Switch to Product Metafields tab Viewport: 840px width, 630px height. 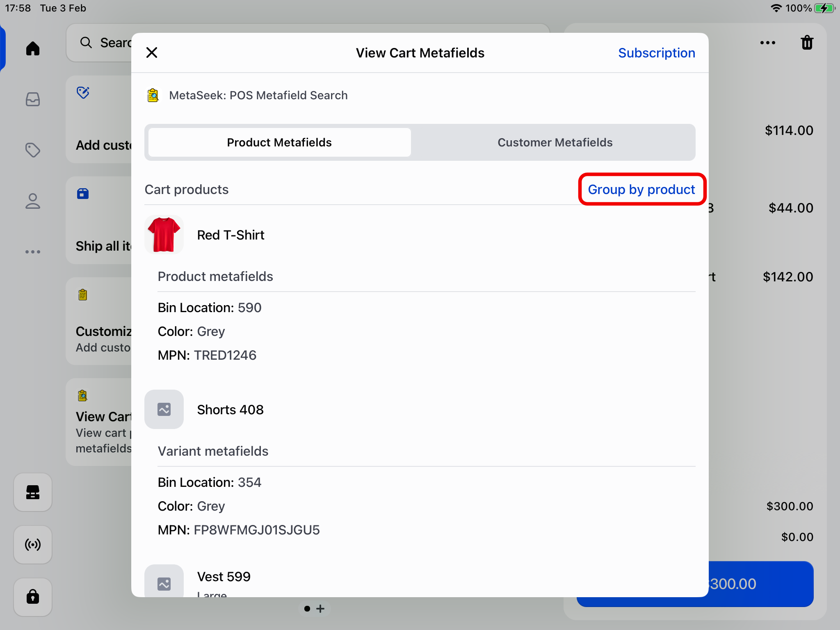click(x=279, y=142)
